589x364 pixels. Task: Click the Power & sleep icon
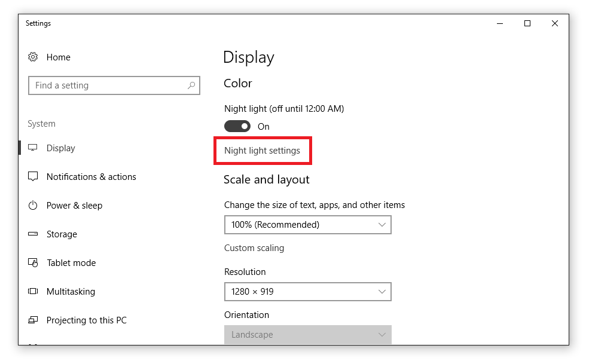point(33,206)
